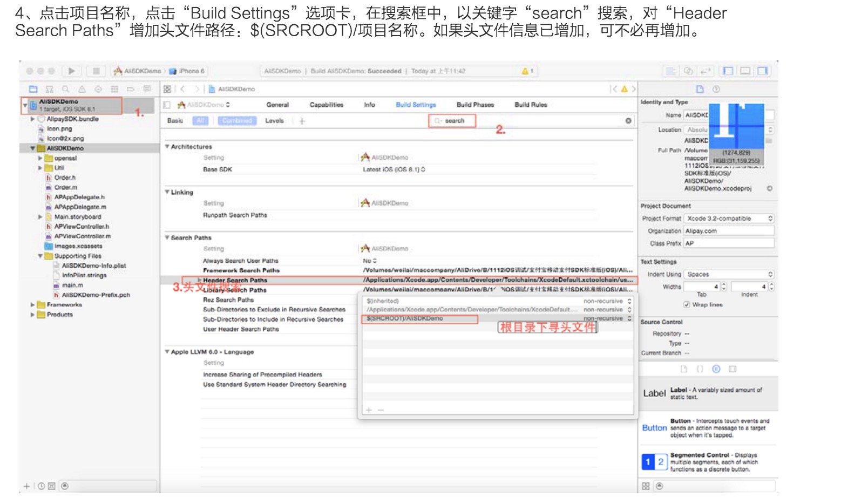Click the $(SRCROOT)/AliSDKDemo path entry
The height and width of the screenshot is (504, 841).
pyautogui.click(x=405, y=318)
